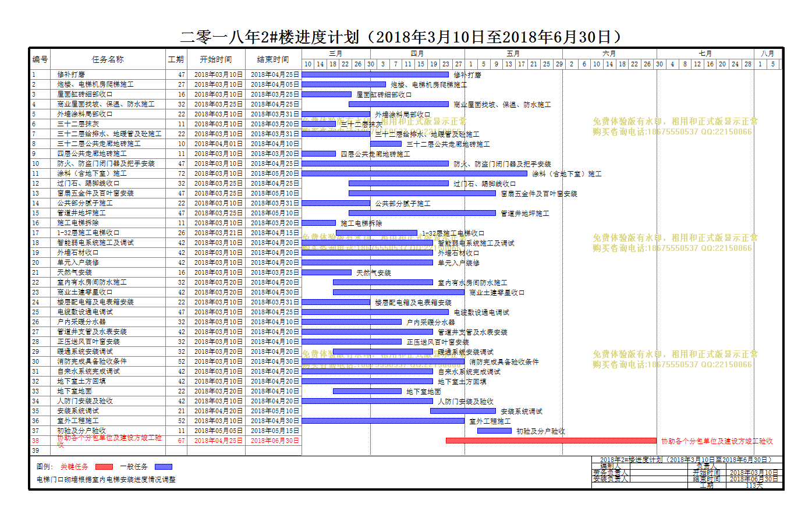The width and height of the screenshot is (812, 518).
Task: Click 施工电梯拆除 in the task name column
Action: point(78,223)
